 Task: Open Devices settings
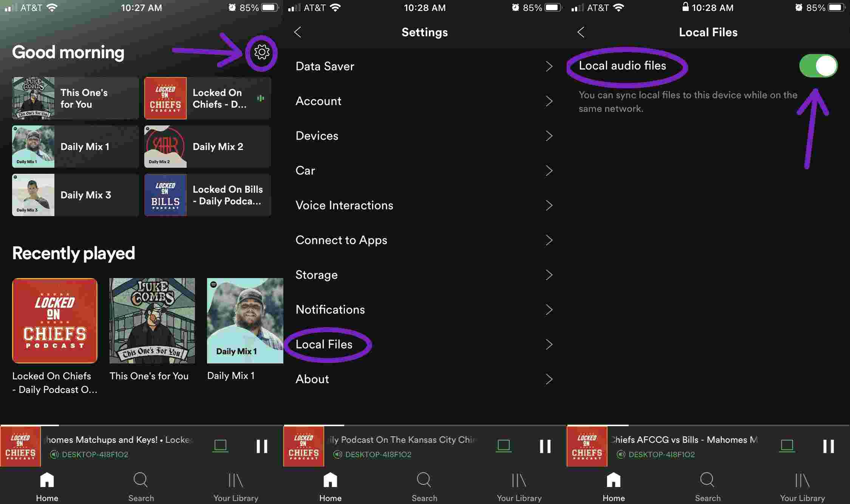pyautogui.click(x=425, y=136)
